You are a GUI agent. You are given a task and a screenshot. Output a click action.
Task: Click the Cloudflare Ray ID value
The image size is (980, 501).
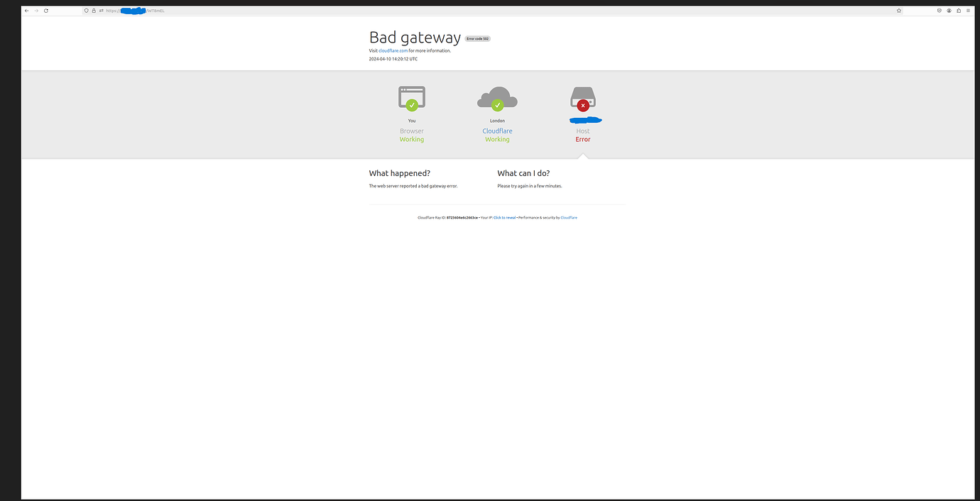pos(462,218)
